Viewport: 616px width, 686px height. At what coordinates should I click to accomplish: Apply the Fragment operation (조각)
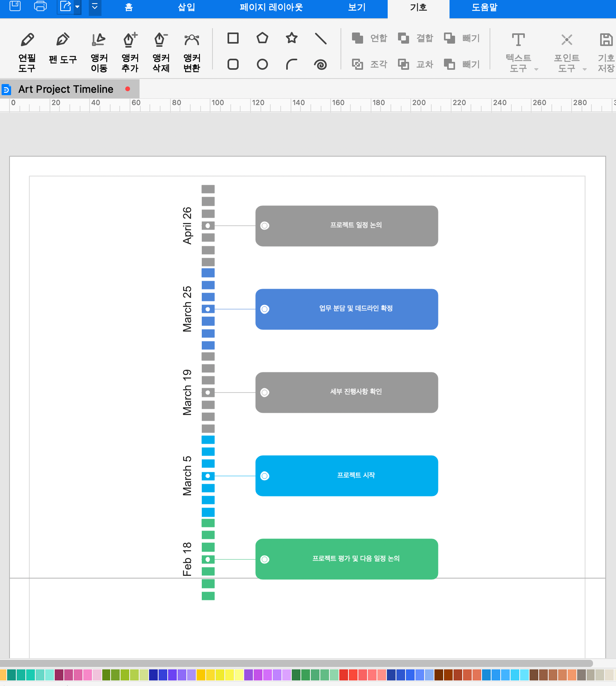pyautogui.click(x=369, y=64)
